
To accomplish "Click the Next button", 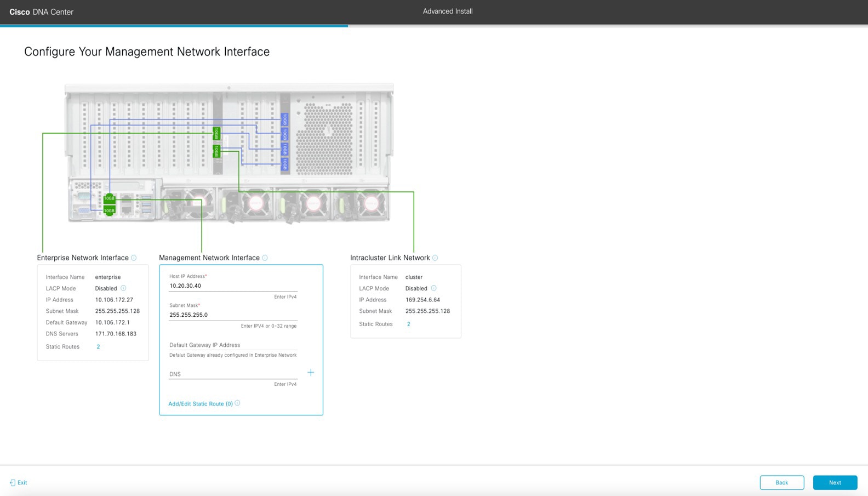I will tap(835, 482).
